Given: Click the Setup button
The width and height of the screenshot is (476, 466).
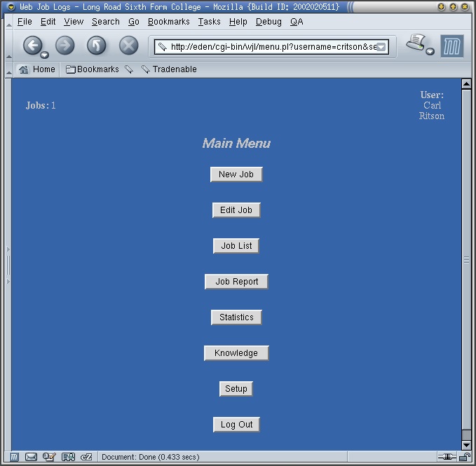Looking at the screenshot, I should (236, 389).
